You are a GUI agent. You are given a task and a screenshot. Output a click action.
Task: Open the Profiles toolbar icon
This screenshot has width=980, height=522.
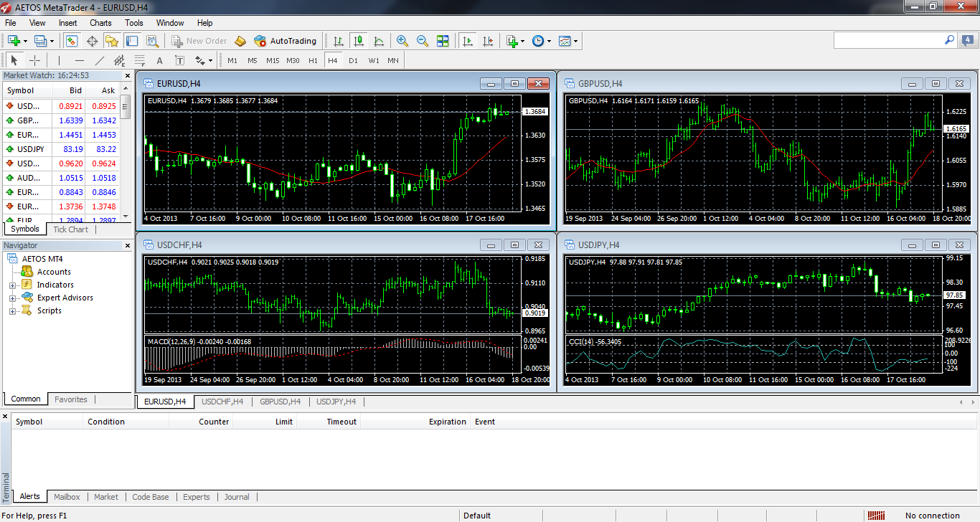coord(40,41)
